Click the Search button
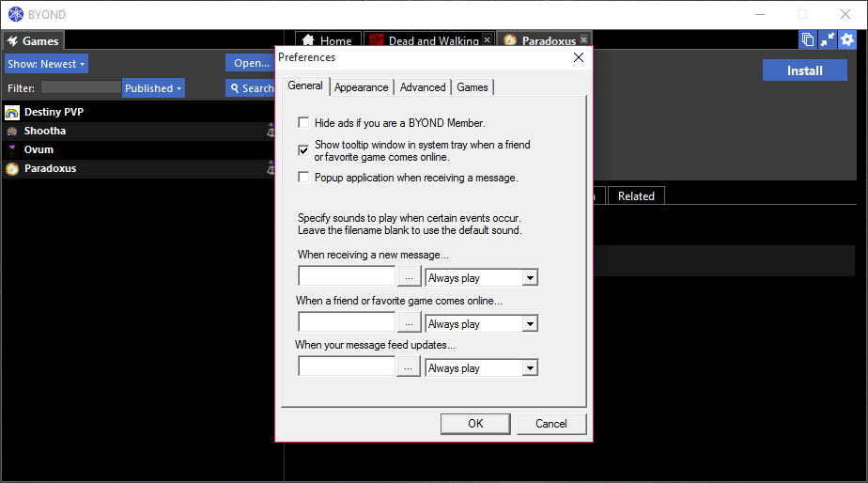This screenshot has width=868, height=483. tap(250, 88)
